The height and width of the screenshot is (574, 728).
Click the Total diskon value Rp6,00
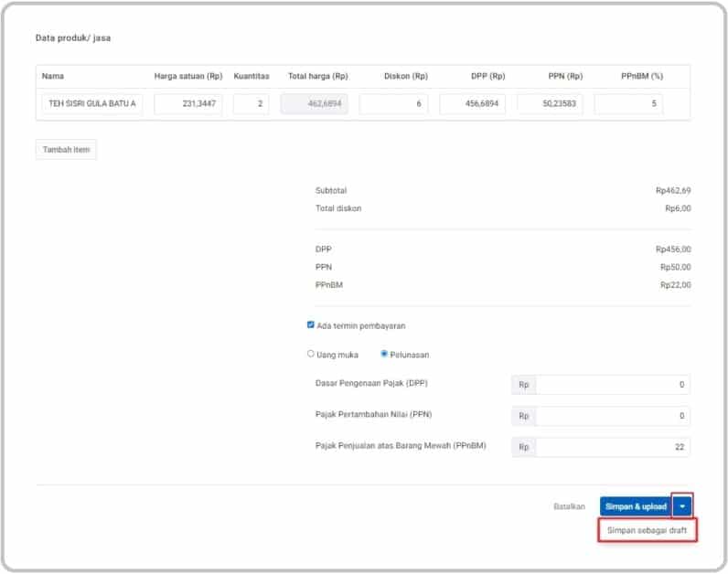point(678,208)
